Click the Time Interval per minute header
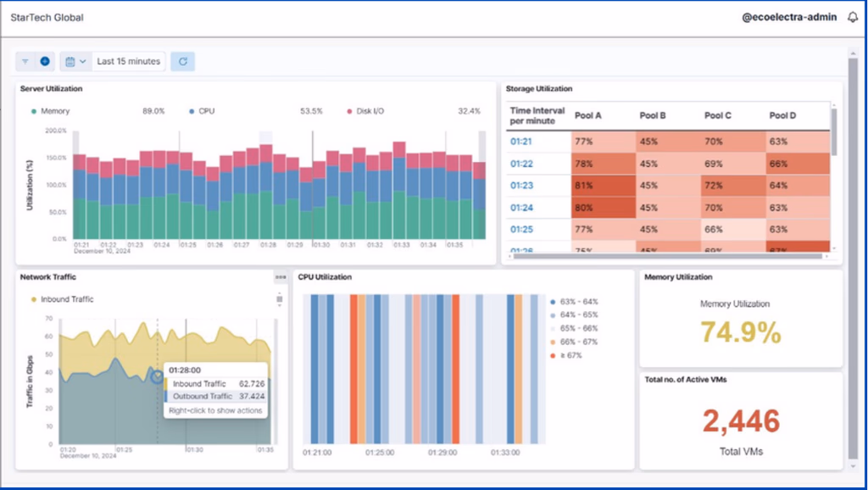The image size is (868, 490). click(x=537, y=115)
